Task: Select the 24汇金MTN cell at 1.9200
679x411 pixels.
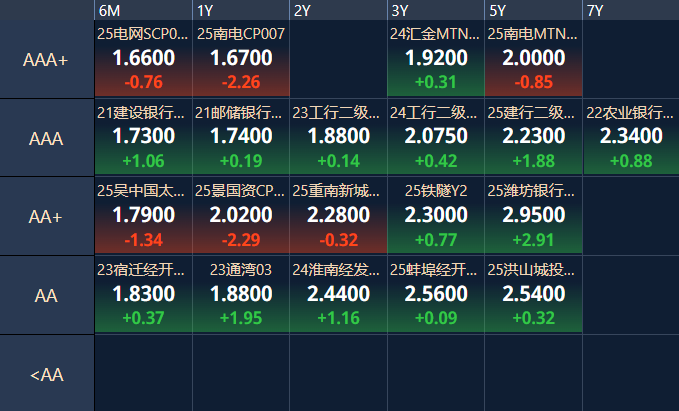Action: pyautogui.click(x=436, y=59)
